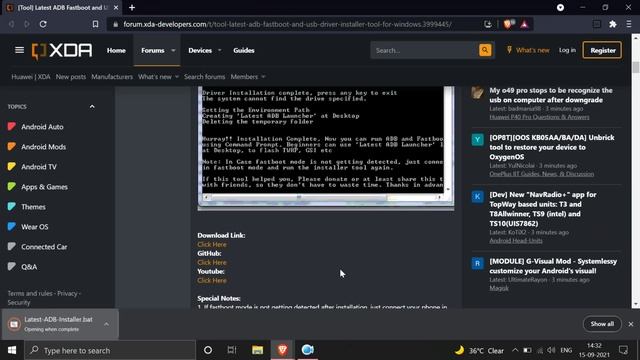The width and height of the screenshot is (640, 360).
Task: Open Apps & Games topic
Action: click(x=44, y=187)
